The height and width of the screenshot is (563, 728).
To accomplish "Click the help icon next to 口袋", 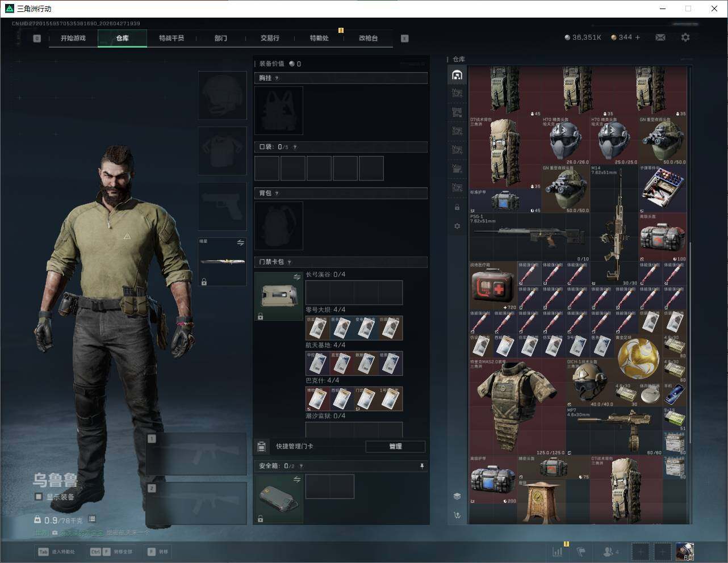I will coord(295,147).
